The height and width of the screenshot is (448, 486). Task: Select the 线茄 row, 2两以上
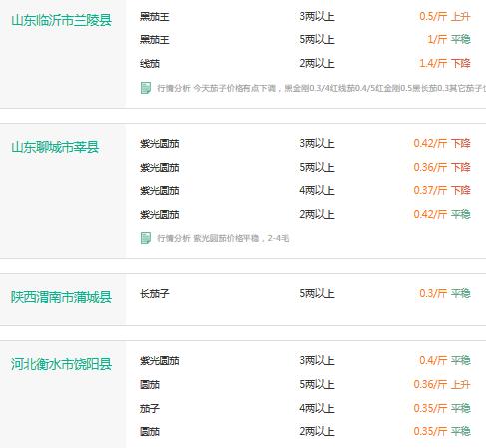pos(305,63)
